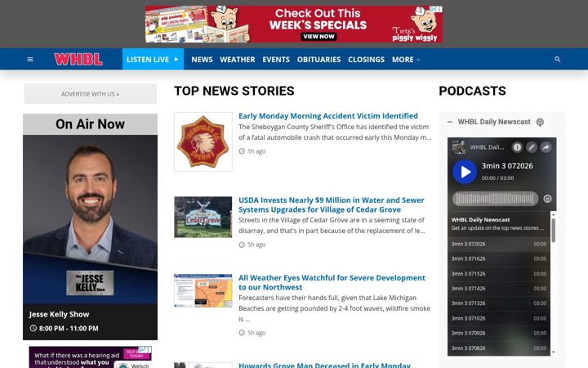Click View Now on Piggly Wiggly ad
Viewport: 588px width, 368px height.
pos(318,37)
